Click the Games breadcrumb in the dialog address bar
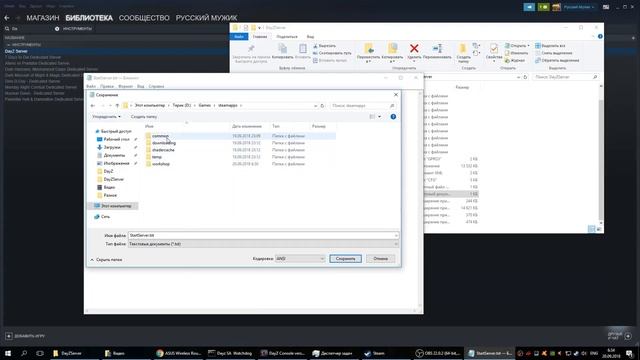The image size is (640, 360). coord(204,105)
